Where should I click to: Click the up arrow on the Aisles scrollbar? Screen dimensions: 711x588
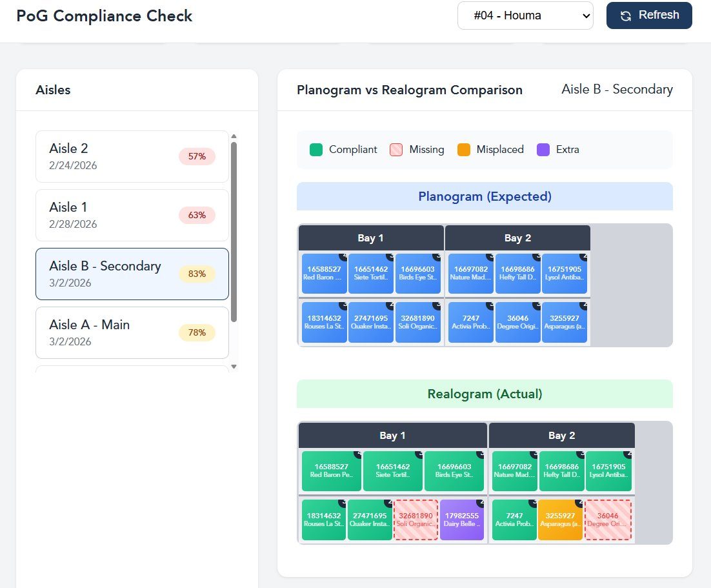234,136
